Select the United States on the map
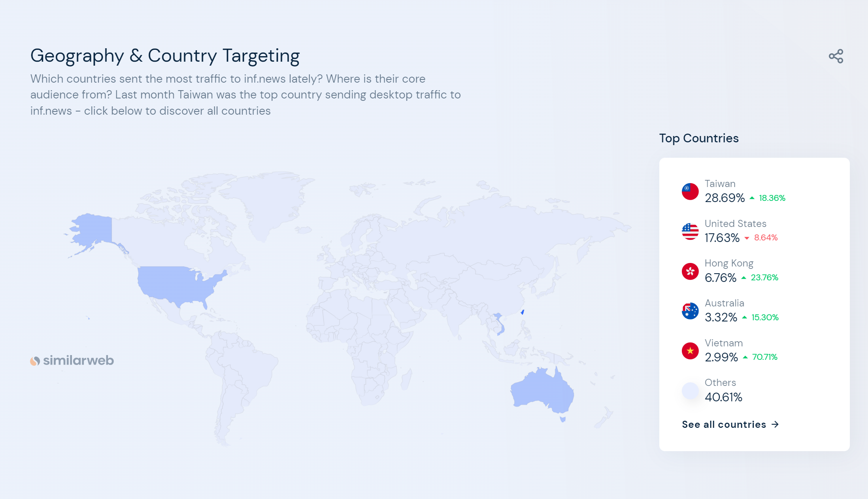The image size is (868, 499). coord(174,283)
